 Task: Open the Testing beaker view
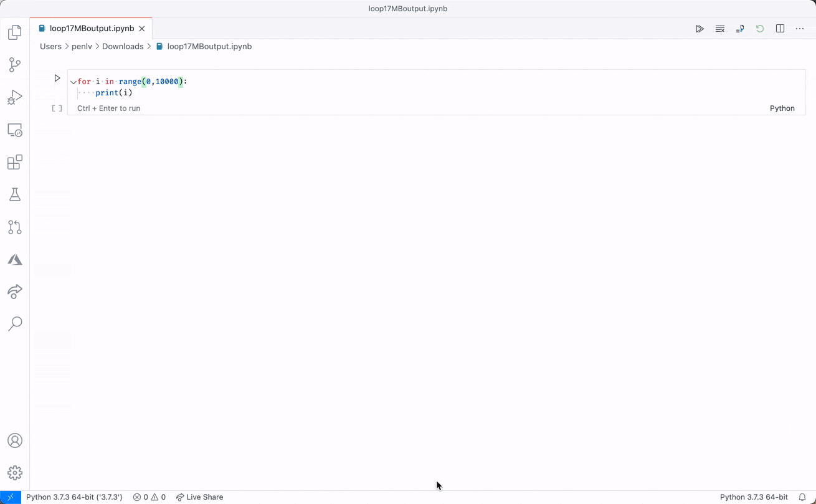pos(14,194)
